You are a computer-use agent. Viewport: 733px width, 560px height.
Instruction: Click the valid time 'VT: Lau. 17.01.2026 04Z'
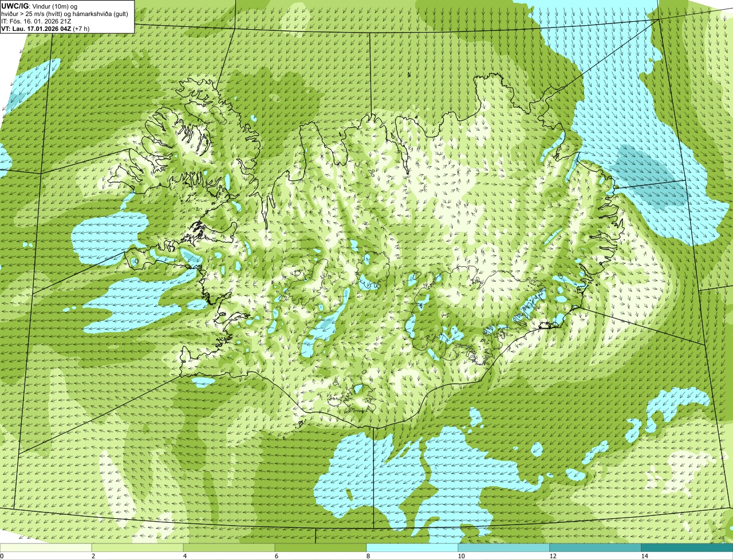coord(37,29)
